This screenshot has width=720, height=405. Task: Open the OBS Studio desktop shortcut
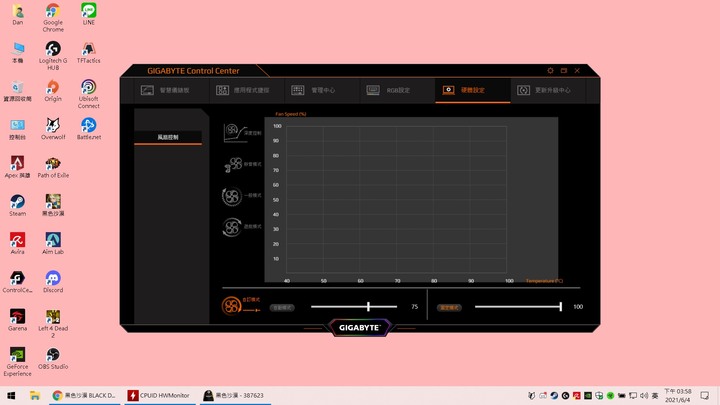click(53, 358)
